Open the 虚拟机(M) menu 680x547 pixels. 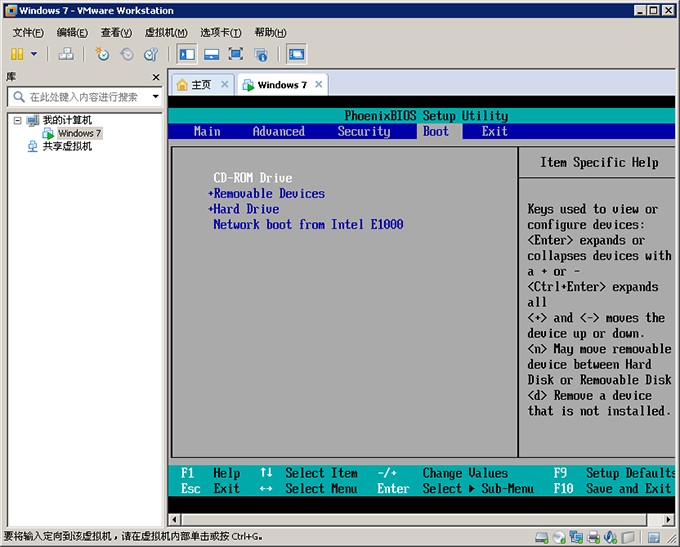166,33
